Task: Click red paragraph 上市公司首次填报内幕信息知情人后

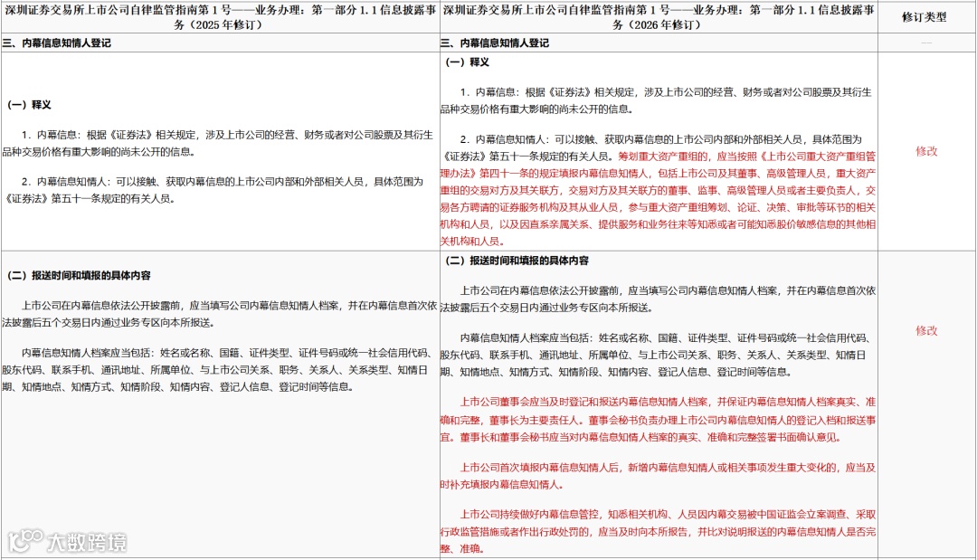Action: click(658, 476)
